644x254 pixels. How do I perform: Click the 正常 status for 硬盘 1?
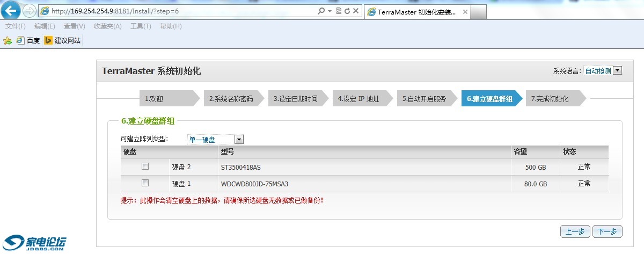point(584,184)
